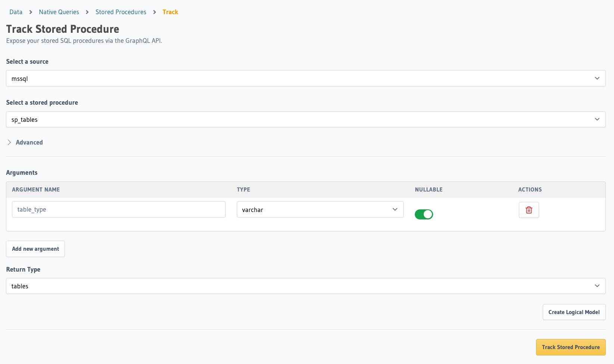This screenshot has height=364, width=614.
Task: Open the tables Return Type dropdown
Action: [306, 286]
